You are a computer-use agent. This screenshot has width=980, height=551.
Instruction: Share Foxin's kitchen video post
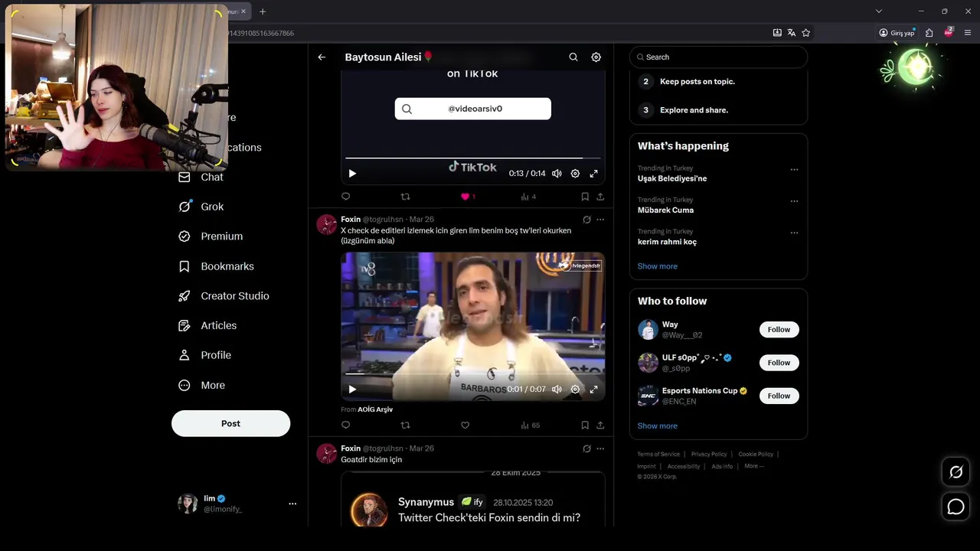[600, 425]
